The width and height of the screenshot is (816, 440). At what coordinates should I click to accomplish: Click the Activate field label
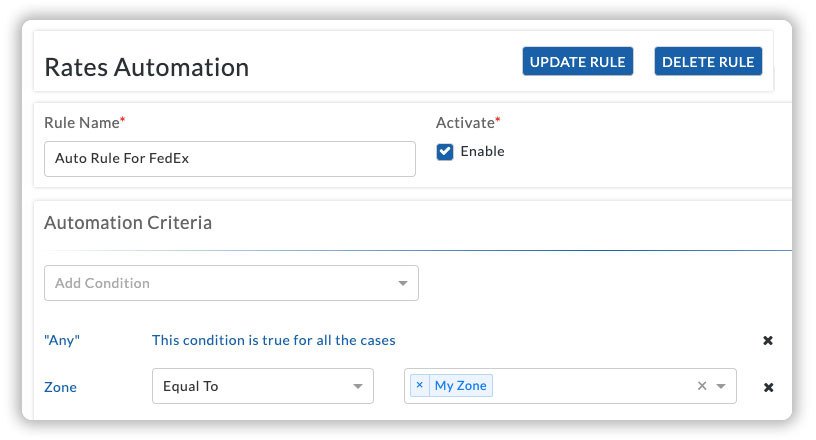(x=468, y=122)
